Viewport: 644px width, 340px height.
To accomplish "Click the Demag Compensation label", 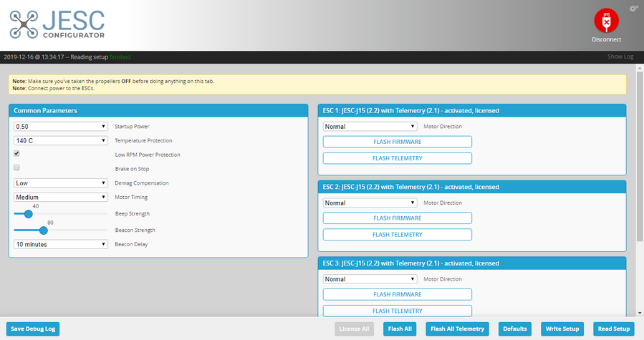I will 142,183.
